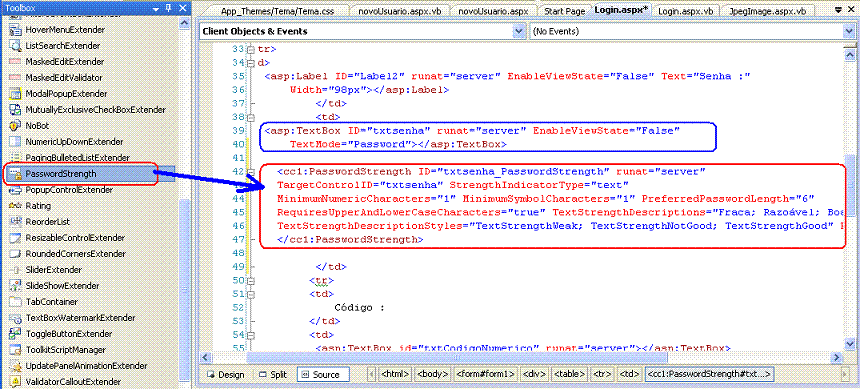The height and width of the screenshot is (389, 860).
Task: Select ResizableControlExtender icon in Toolbox
Action: click(15, 238)
